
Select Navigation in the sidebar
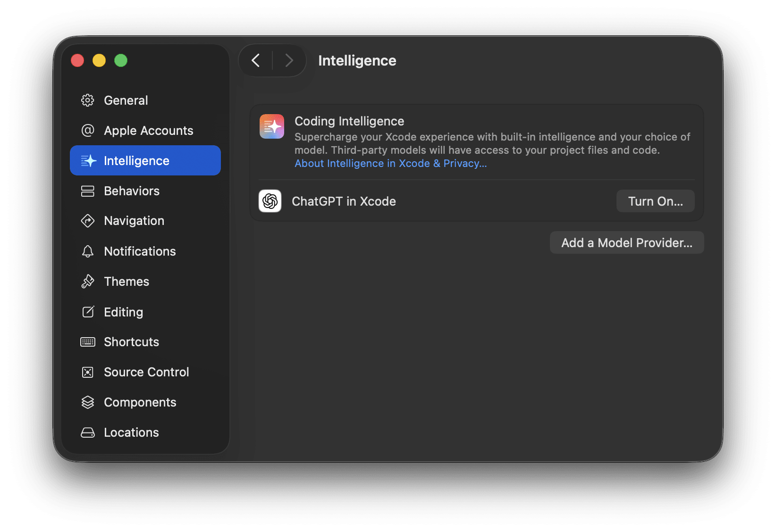(145, 221)
